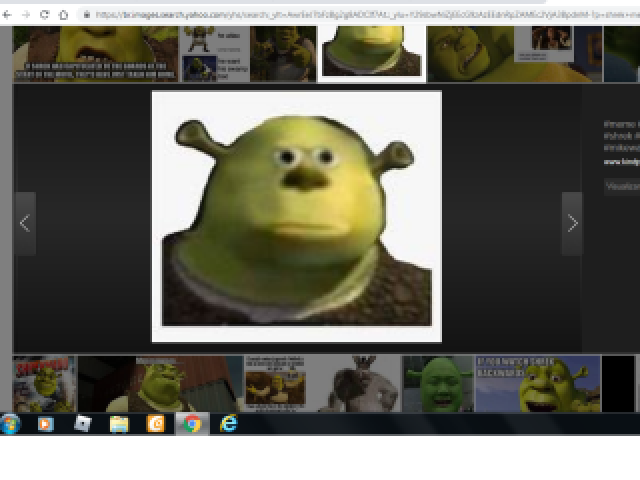Screen dimensions: 640x480
Task: Click the Visualizar button in side panel
Action: [622, 187]
